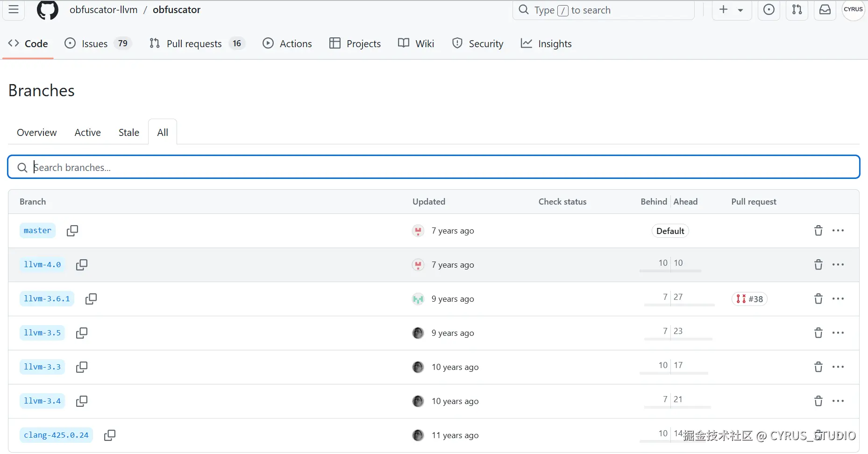Screen dimensions: 868x454
Task: Open author avatar on llvm-3.6.1 row
Action: [418, 299]
